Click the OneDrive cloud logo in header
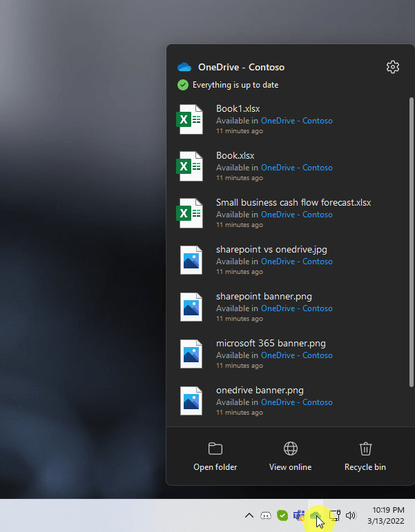The width and height of the screenshot is (415, 532). point(184,67)
